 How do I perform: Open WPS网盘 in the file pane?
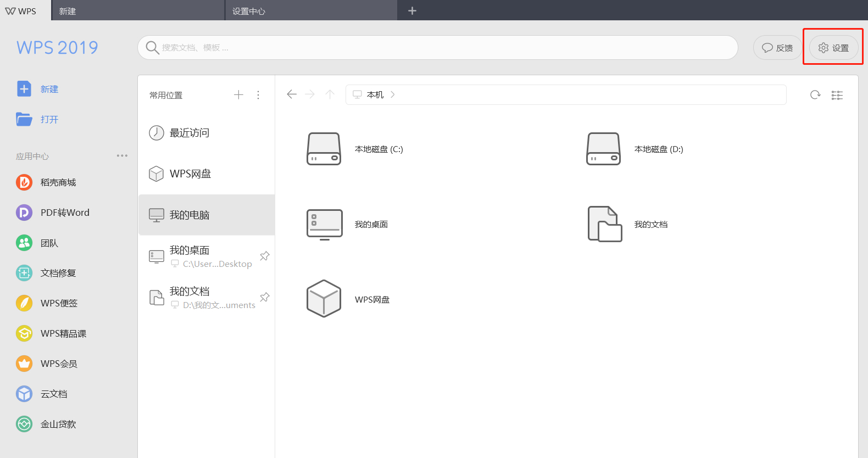pyautogui.click(x=348, y=299)
